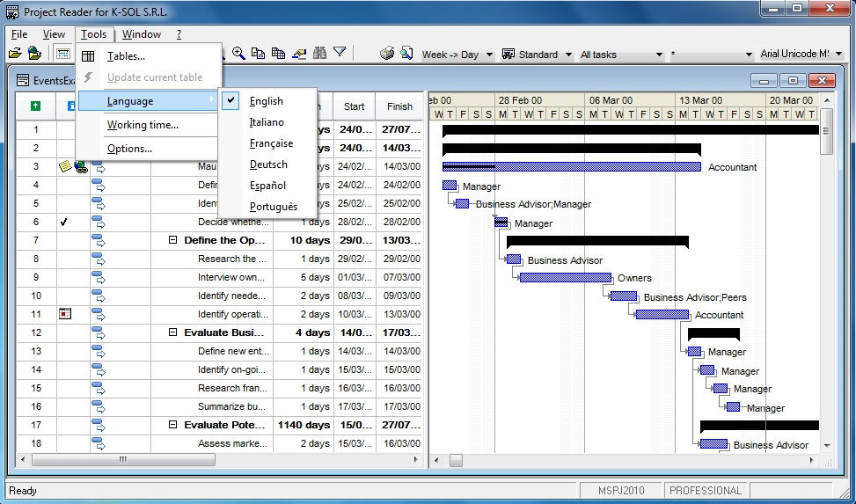This screenshot has height=504, width=856.
Task: Click the Zoom in magnifier icon
Action: 238,53
